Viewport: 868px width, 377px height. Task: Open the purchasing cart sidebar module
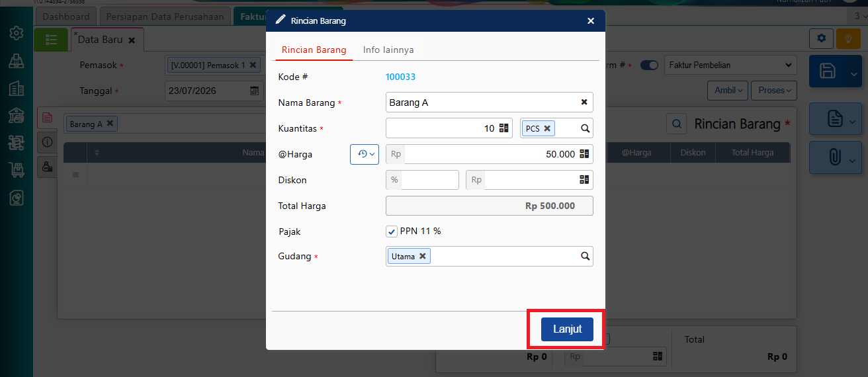17,170
